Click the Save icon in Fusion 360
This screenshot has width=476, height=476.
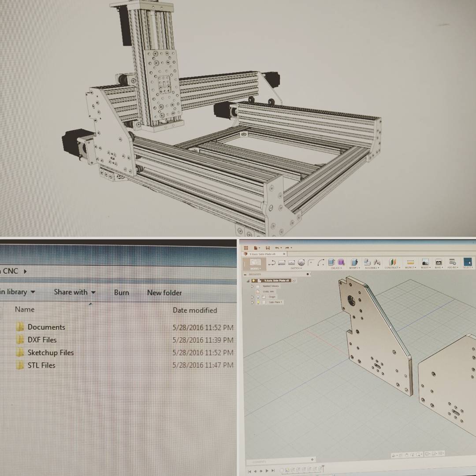click(x=268, y=248)
